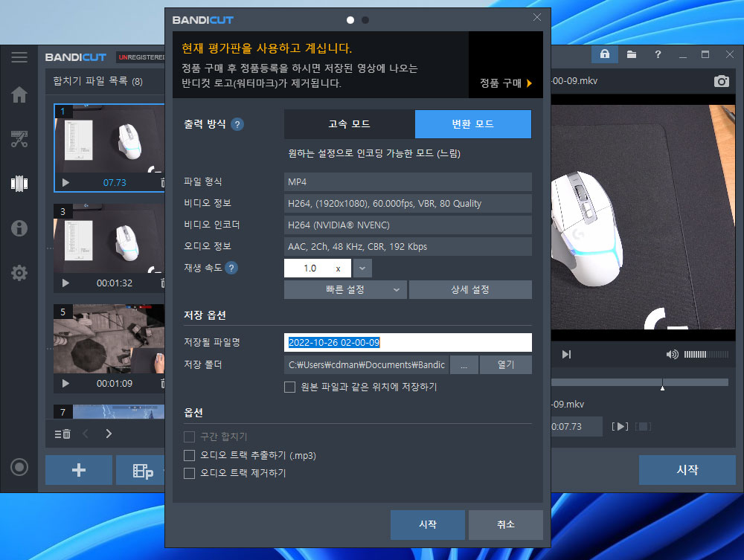Click the 1.0 playback speed field
Viewport: 744px width, 560px height.
[318, 268]
